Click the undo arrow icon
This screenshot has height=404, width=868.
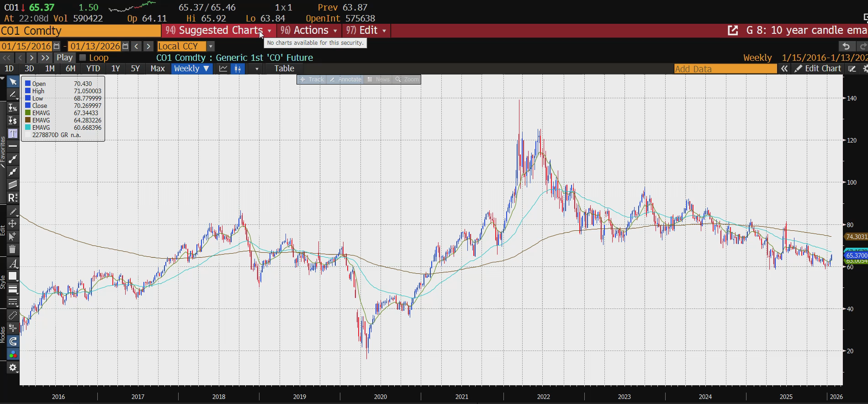tap(846, 46)
